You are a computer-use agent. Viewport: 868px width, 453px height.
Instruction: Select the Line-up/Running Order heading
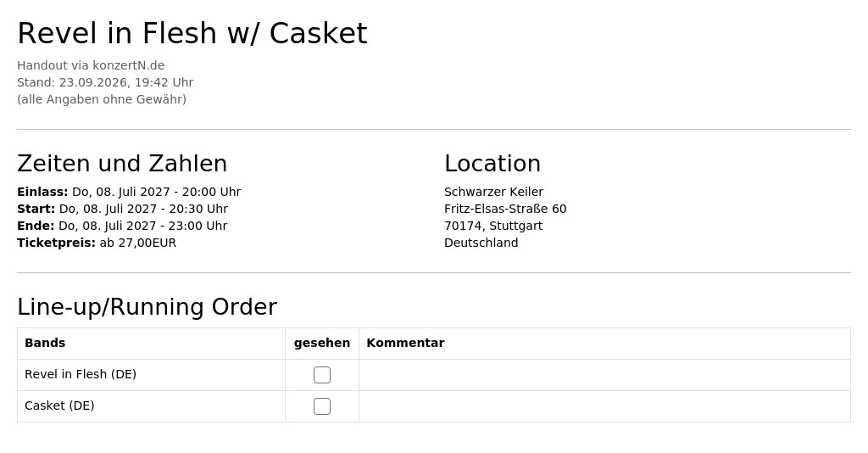tap(147, 307)
